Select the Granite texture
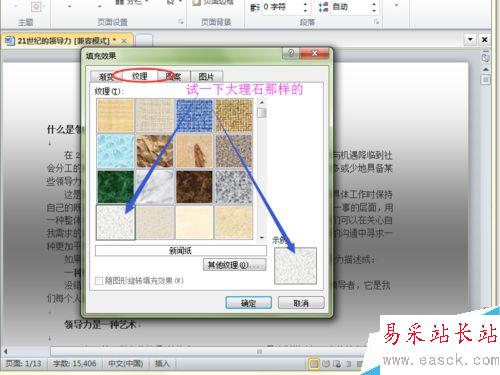The height and width of the screenshot is (375, 500). tap(234, 187)
